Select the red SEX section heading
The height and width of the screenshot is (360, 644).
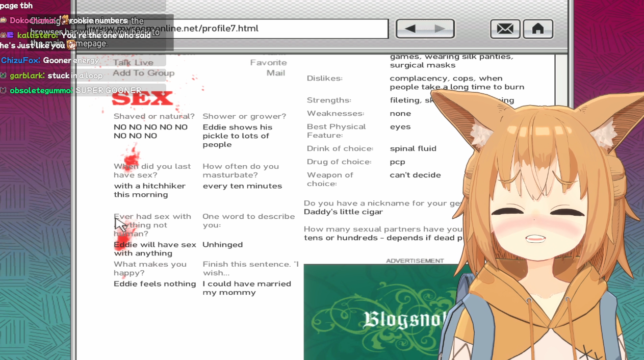(x=143, y=98)
